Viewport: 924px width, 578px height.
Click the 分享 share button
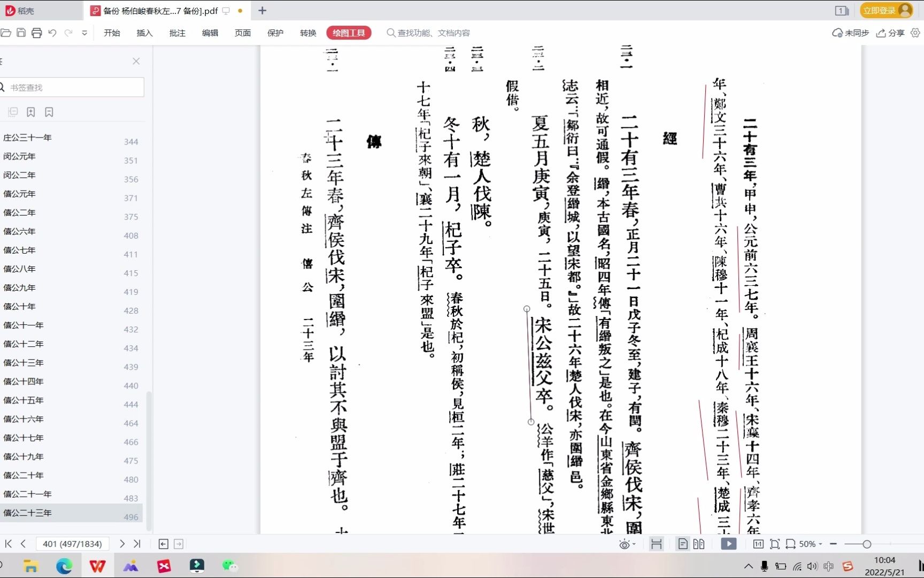click(890, 33)
